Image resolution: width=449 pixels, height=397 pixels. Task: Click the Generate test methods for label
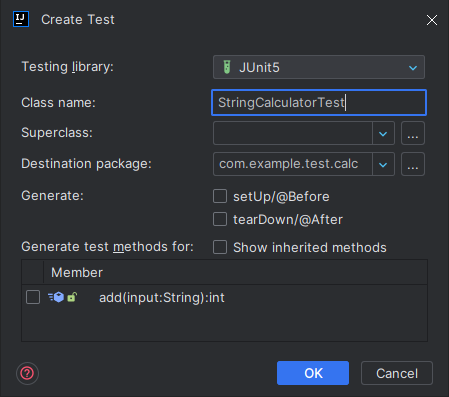(107, 247)
